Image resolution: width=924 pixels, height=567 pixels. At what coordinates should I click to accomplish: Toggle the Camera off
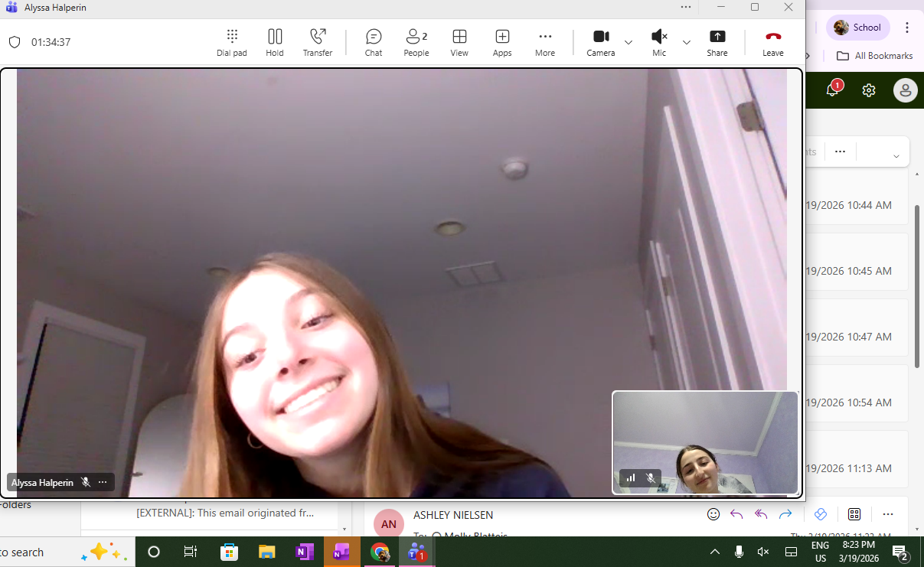[601, 42]
